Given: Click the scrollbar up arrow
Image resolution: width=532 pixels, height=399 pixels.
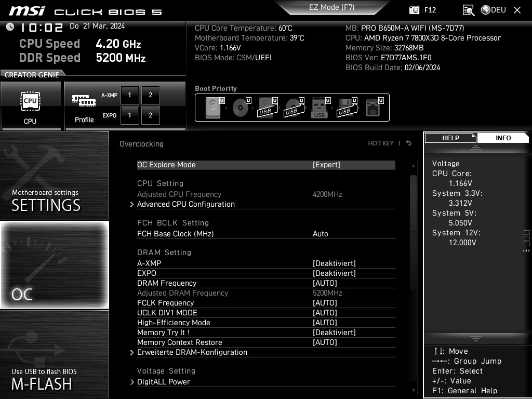Looking at the screenshot, I should tap(413, 166).
